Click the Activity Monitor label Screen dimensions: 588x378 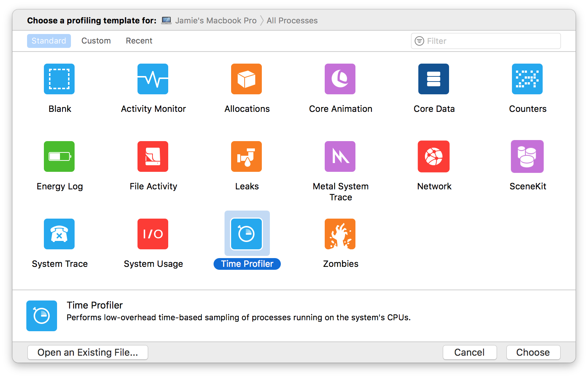pos(154,109)
